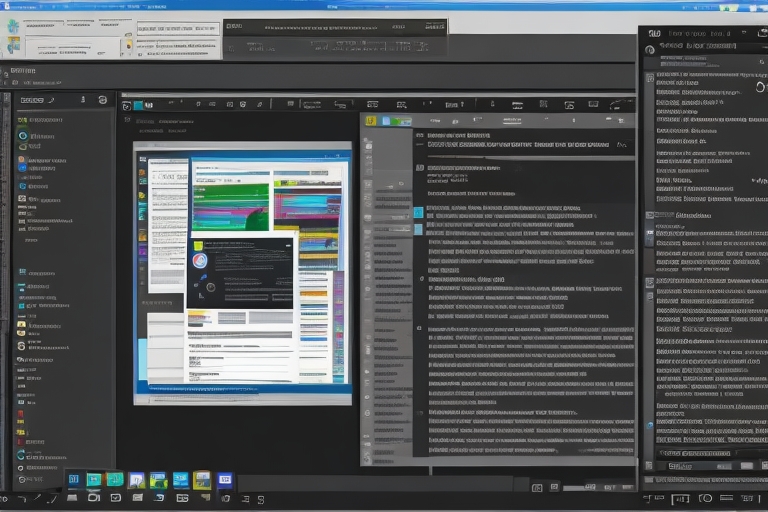Viewport: 768px width, 512px height.
Task: Click the circular icon in left panel header
Action: pos(102,100)
